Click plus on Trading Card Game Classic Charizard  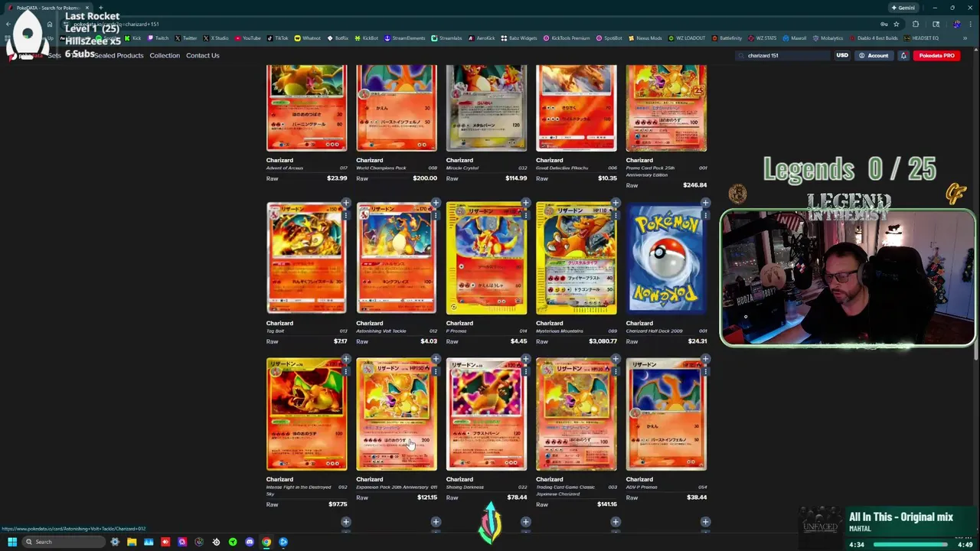616,359
